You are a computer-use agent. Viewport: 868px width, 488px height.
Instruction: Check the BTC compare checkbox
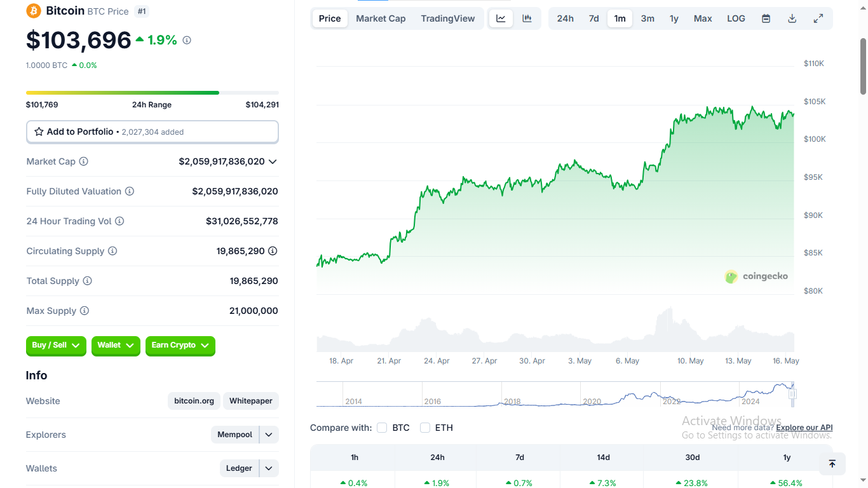point(382,428)
